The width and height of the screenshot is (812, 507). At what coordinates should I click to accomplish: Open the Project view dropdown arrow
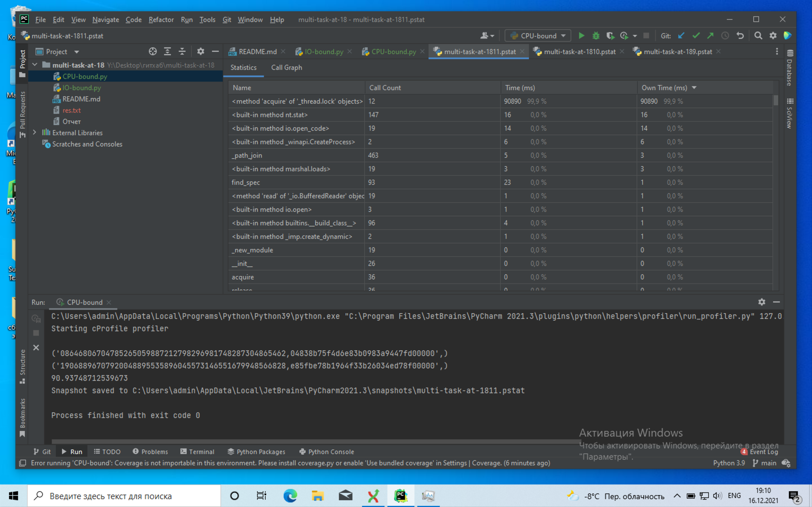76,52
